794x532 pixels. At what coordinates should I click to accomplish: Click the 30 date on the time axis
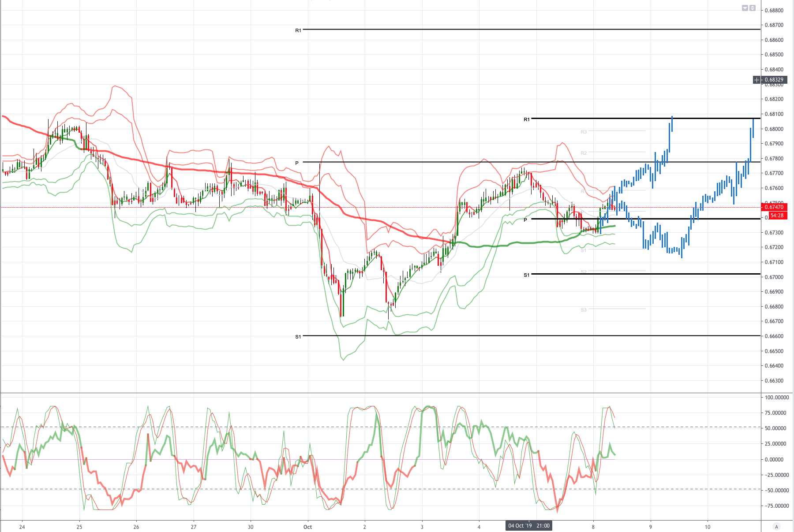pyautogui.click(x=251, y=527)
